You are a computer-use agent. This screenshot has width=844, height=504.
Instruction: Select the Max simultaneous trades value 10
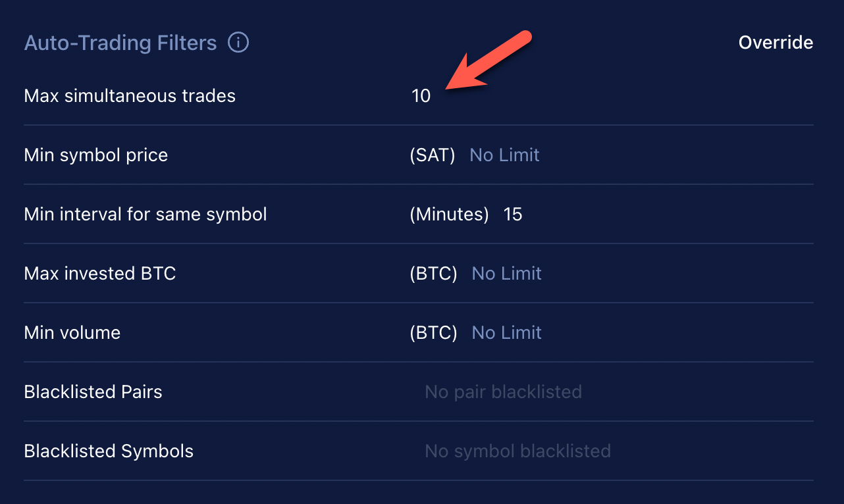coord(421,96)
